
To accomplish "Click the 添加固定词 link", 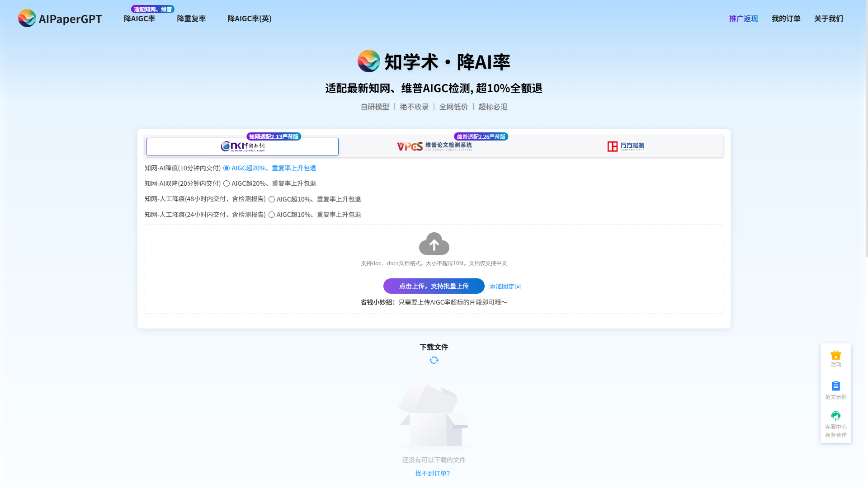I will [x=505, y=286].
